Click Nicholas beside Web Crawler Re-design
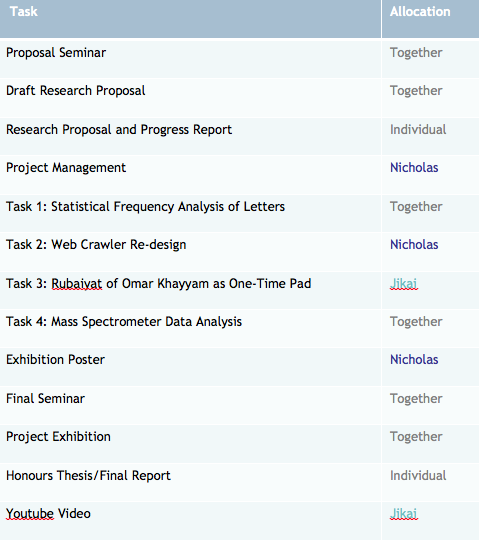The image size is (479, 542). coord(414,245)
